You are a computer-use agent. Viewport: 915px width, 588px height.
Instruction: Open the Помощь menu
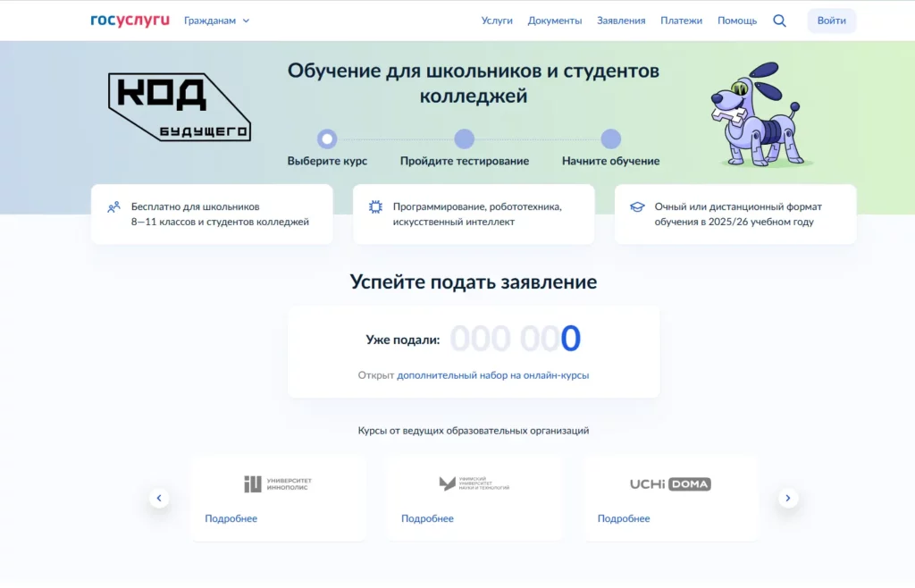[x=737, y=20]
